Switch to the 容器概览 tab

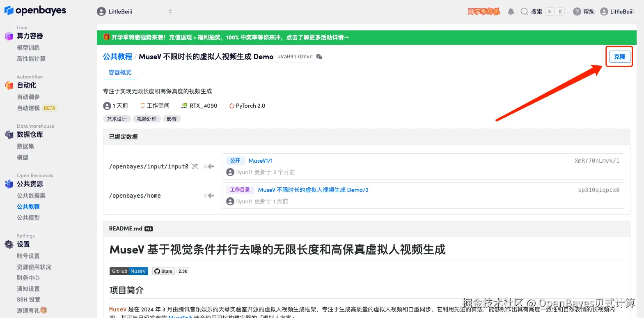(120, 72)
